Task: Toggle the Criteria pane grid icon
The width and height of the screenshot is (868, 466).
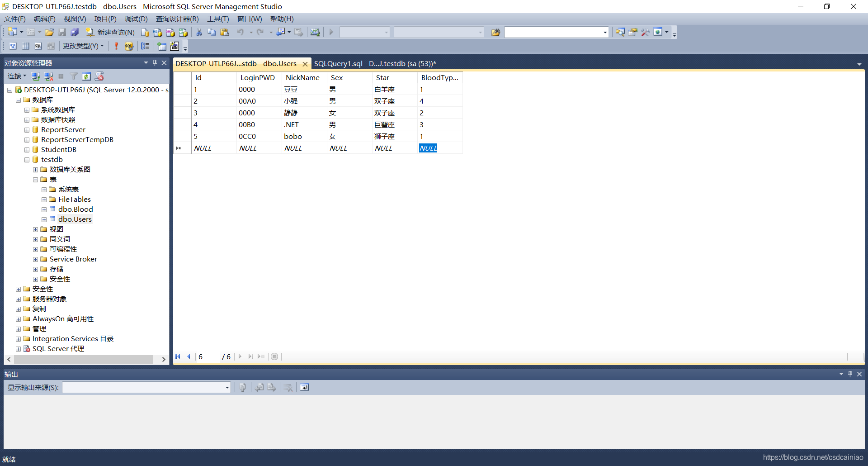Action: [26, 46]
